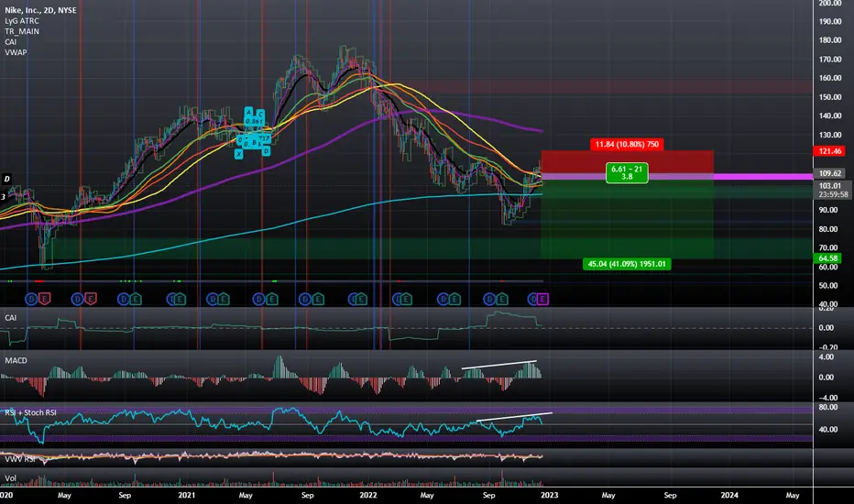The height and width of the screenshot is (504, 854).
Task: Click the red 121.46 price axis tag
Action: point(829,151)
